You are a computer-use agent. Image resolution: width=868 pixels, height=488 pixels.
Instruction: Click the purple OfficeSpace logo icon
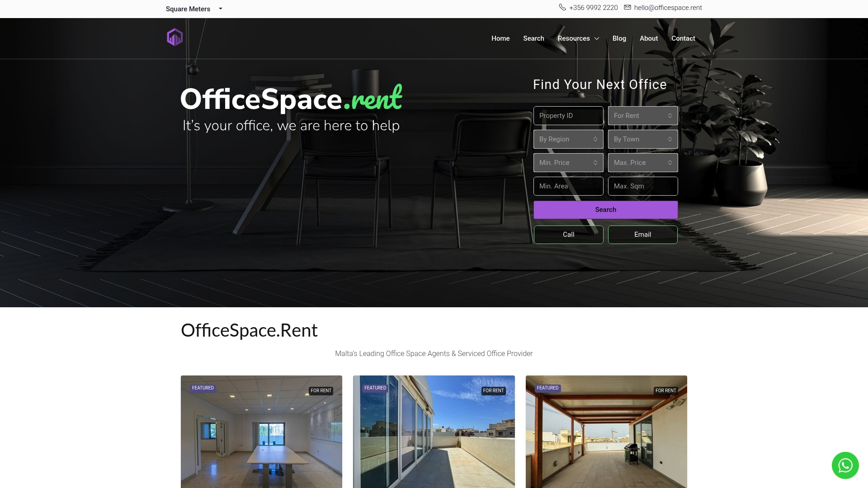click(x=175, y=37)
